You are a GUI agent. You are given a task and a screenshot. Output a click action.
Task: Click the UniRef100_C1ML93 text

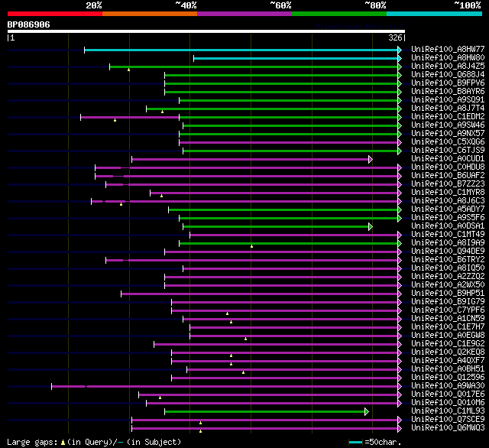pyautogui.click(x=448, y=411)
